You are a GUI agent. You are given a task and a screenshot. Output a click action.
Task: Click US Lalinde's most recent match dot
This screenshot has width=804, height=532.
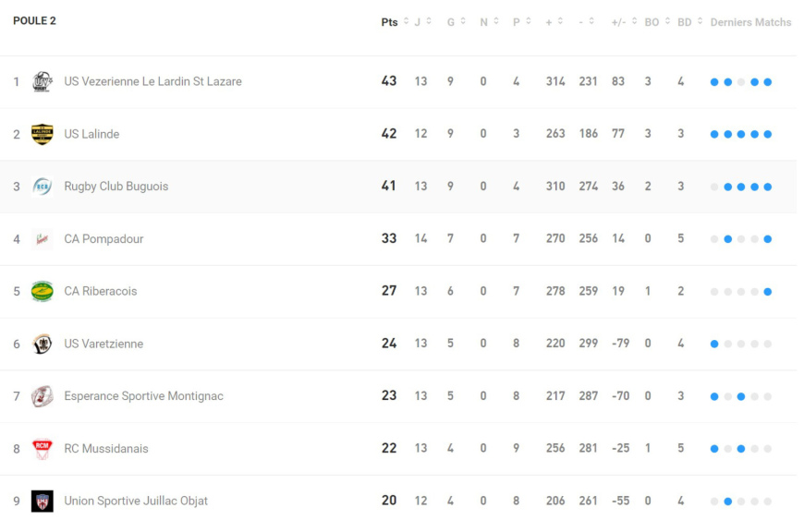pyautogui.click(x=768, y=134)
